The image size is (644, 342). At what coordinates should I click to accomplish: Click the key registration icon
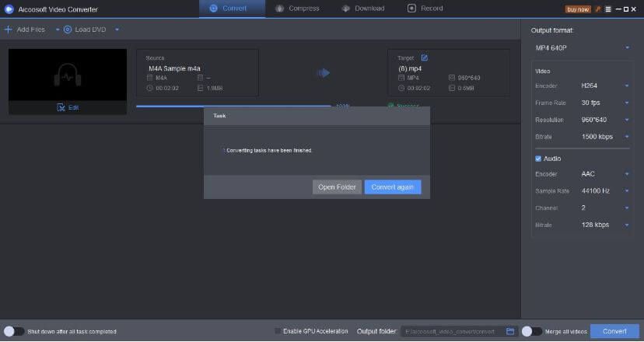[x=598, y=9]
